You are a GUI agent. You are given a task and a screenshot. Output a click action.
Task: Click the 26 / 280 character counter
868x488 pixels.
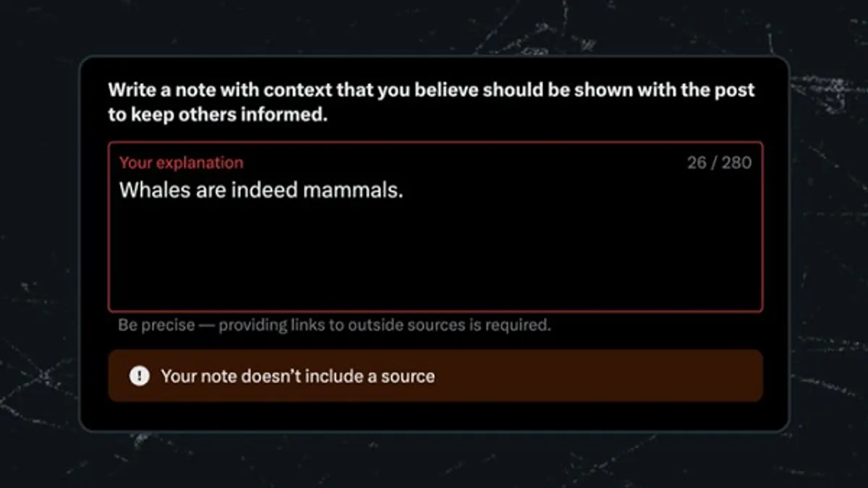point(719,163)
